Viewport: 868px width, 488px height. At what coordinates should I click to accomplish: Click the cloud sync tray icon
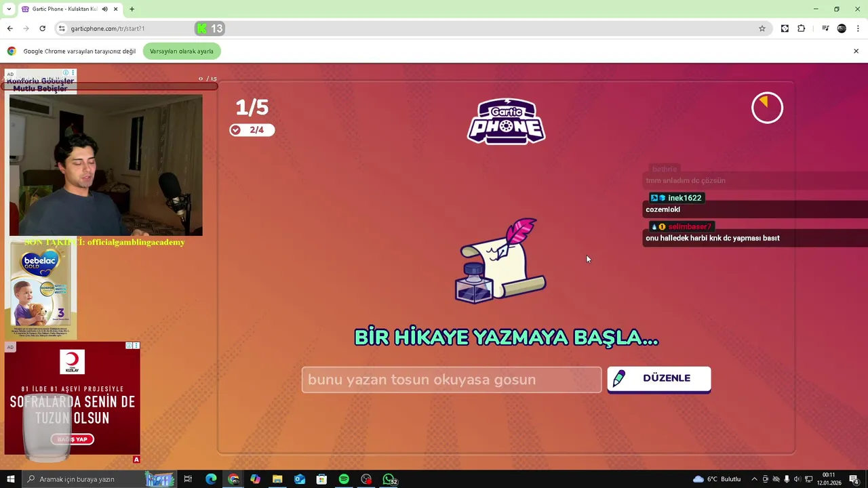pyautogui.click(x=776, y=479)
